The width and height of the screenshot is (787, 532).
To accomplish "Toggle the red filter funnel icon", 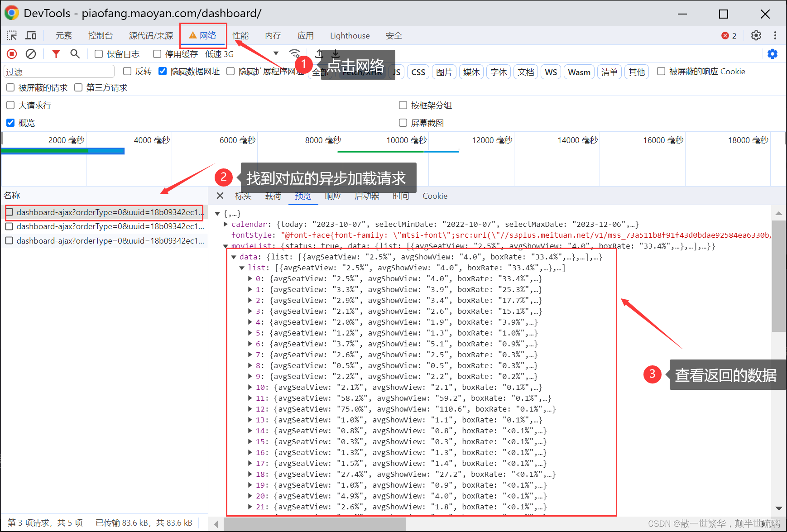I will [56, 54].
